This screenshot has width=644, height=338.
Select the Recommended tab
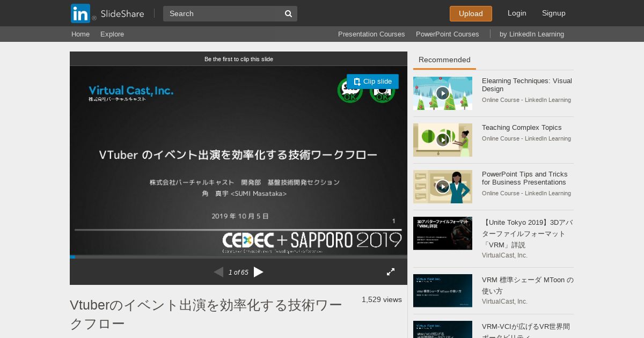click(444, 60)
